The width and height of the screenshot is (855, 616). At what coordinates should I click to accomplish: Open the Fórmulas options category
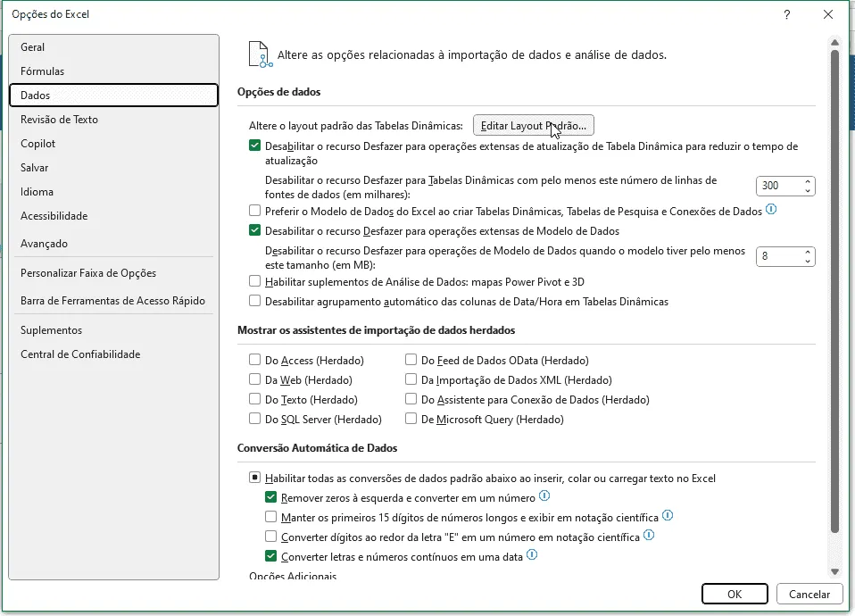pyautogui.click(x=114, y=71)
